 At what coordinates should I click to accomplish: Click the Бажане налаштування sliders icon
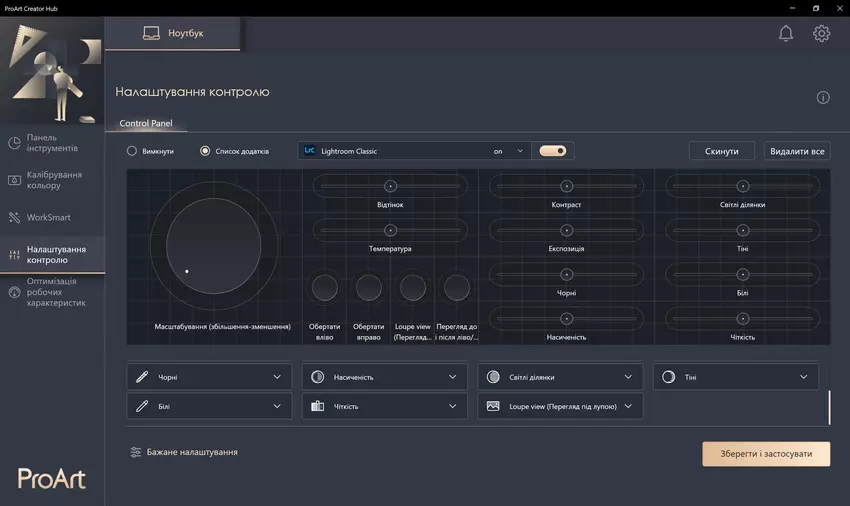pos(136,452)
